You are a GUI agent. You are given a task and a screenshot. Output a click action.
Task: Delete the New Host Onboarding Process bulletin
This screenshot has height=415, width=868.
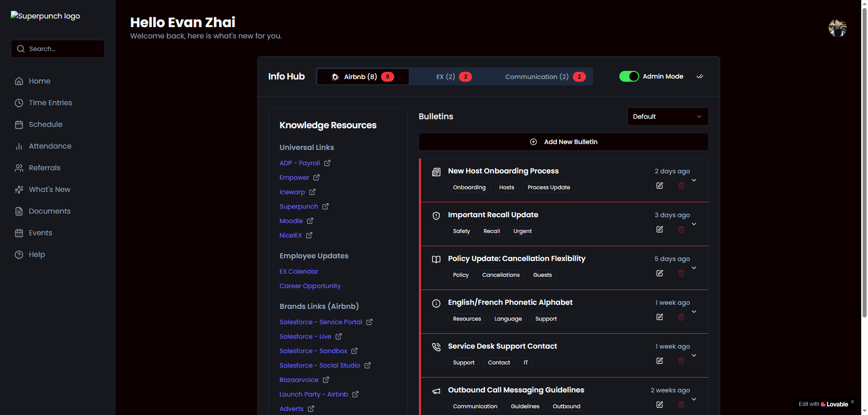tap(681, 186)
